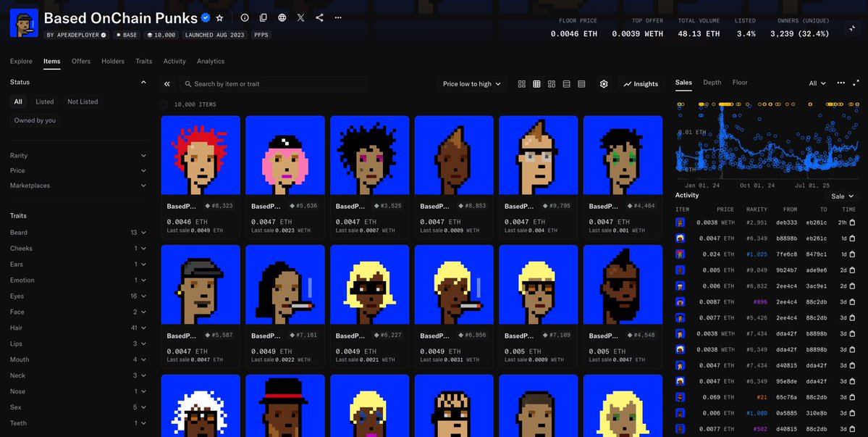Screen dimensions: 868x437
Task: Open sales chart more options ellipsis
Action: (x=841, y=83)
